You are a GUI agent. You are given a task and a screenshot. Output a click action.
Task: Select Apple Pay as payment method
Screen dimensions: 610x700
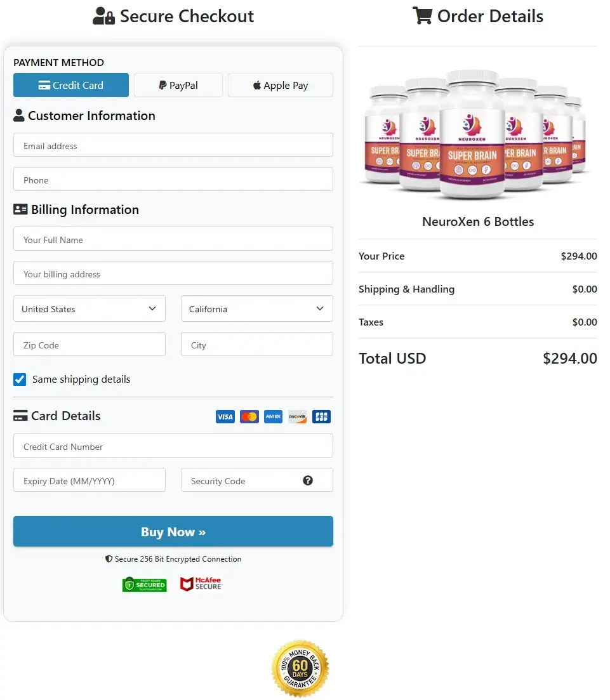[280, 85]
